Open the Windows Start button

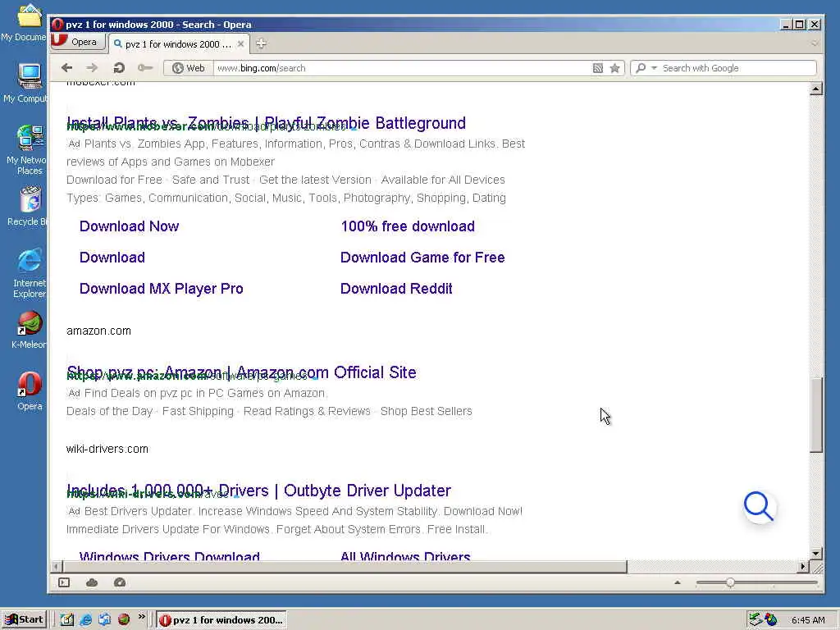[x=25, y=620]
